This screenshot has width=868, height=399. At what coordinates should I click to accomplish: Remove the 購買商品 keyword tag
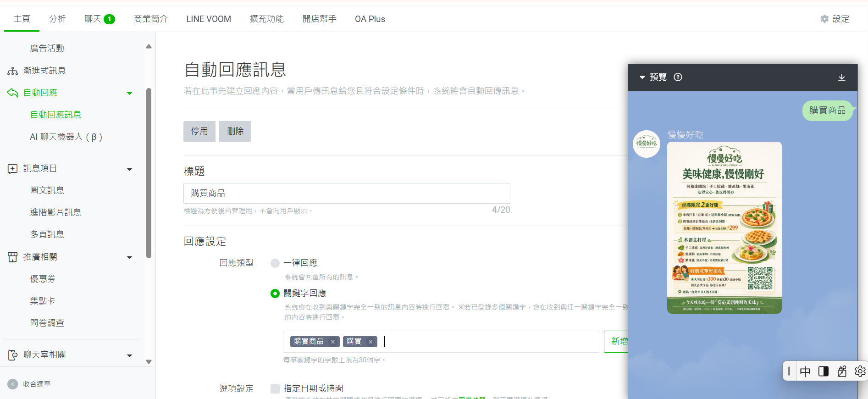point(333,342)
